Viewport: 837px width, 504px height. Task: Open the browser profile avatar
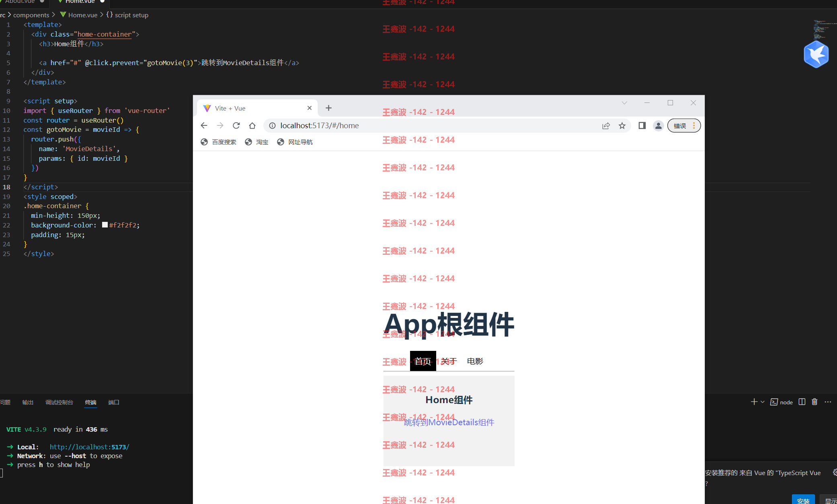click(658, 126)
